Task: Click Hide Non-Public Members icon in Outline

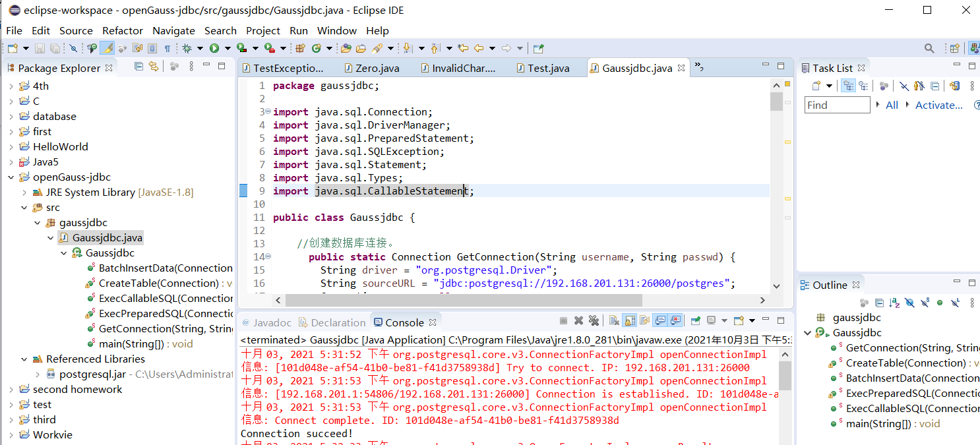Action: point(940,303)
